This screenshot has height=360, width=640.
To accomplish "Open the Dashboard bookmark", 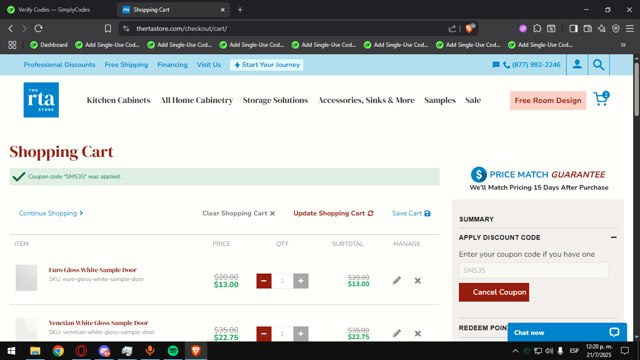I will click(49, 45).
